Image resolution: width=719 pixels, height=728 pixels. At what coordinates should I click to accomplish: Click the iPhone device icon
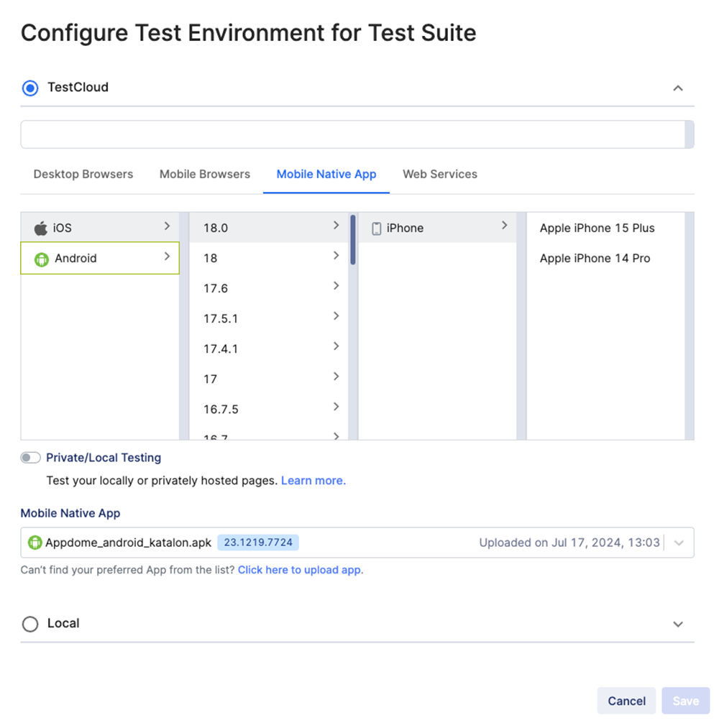377,227
